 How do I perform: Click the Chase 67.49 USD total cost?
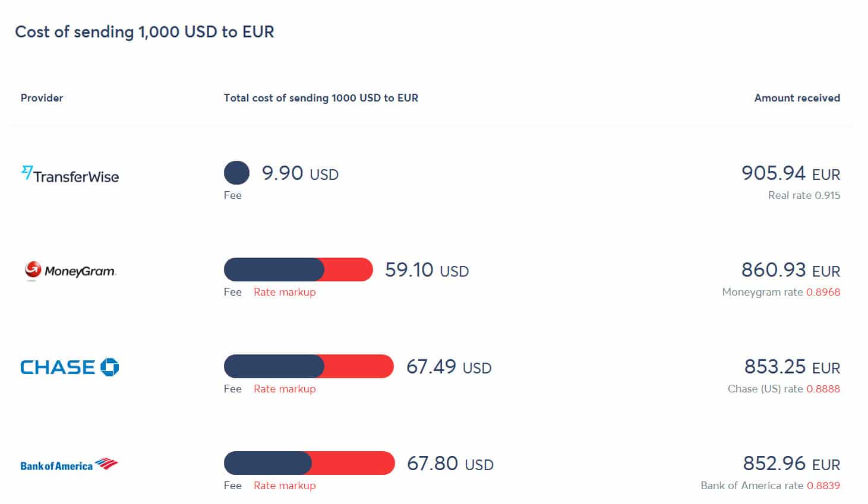tap(449, 367)
